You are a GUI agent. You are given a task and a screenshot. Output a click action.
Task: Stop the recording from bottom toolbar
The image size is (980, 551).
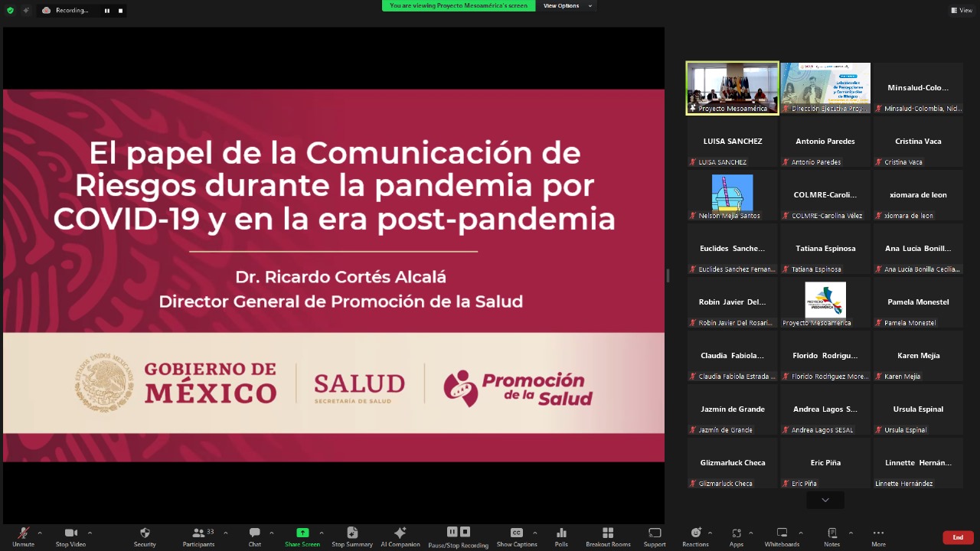coord(465,532)
